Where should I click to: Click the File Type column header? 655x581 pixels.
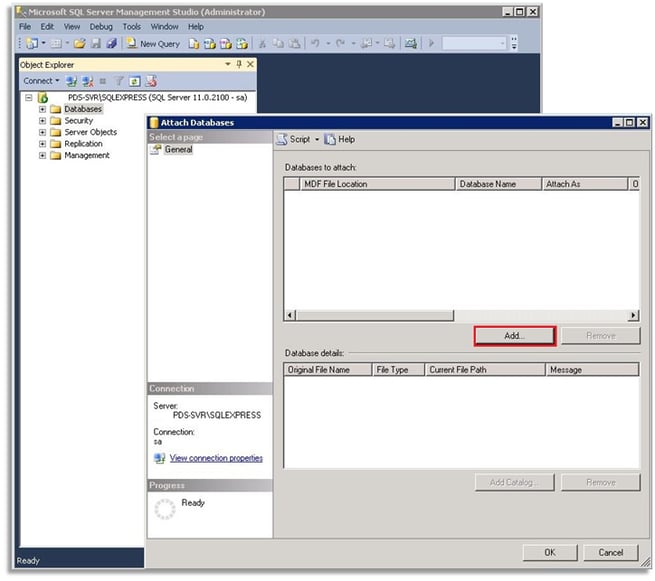point(399,370)
